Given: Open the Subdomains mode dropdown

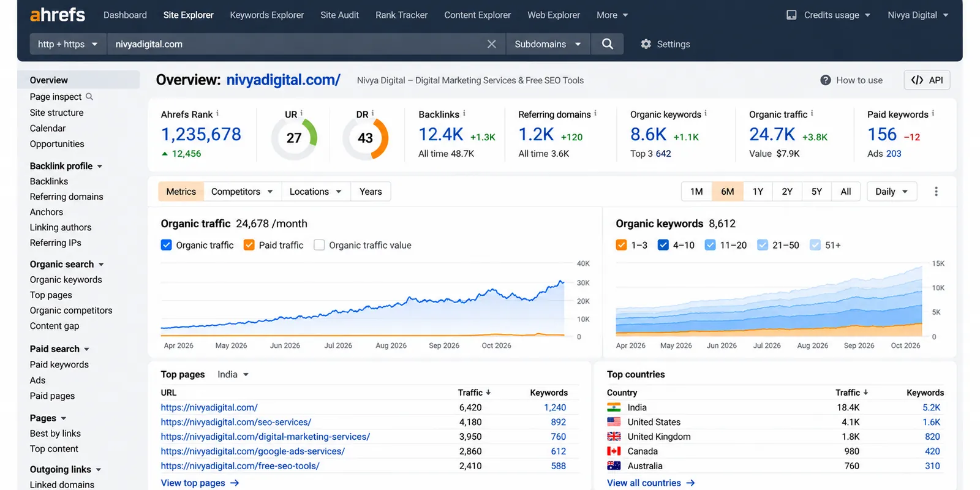Looking at the screenshot, I should (548, 44).
